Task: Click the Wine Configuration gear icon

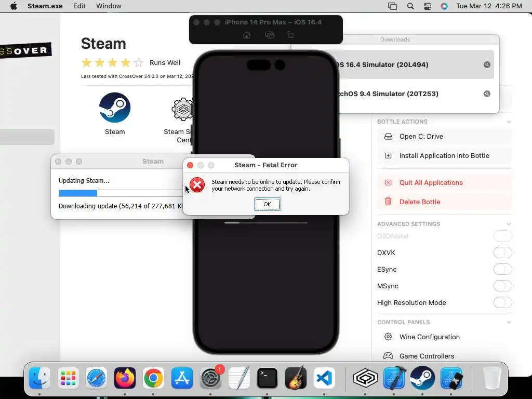Action: point(388,337)
